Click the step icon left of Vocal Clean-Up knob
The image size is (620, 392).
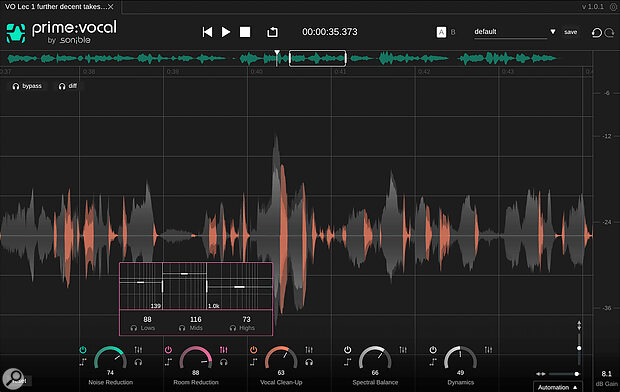pos(253,362)
